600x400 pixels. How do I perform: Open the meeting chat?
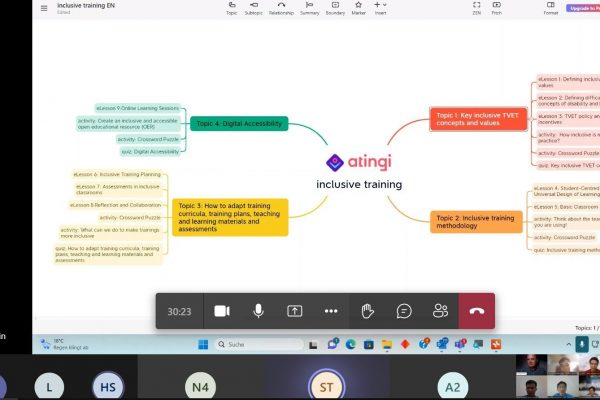pos(404,311)
